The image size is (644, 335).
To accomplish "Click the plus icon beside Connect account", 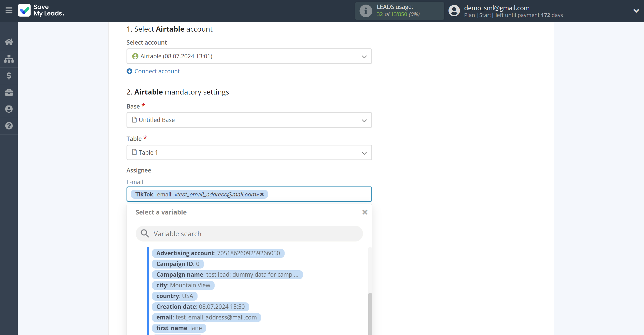I will coord(129,71).
